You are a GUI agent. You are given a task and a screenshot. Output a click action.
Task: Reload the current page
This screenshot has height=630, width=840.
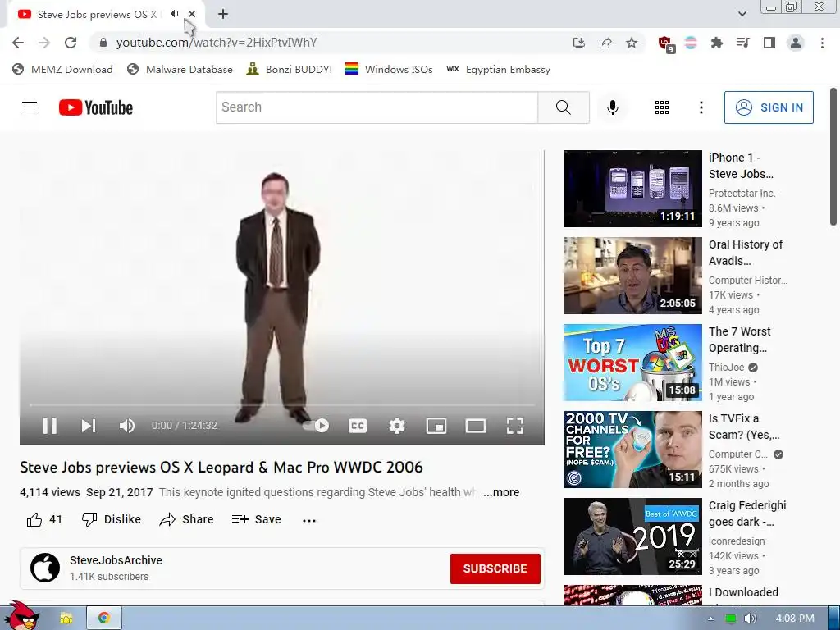[71, 43]
